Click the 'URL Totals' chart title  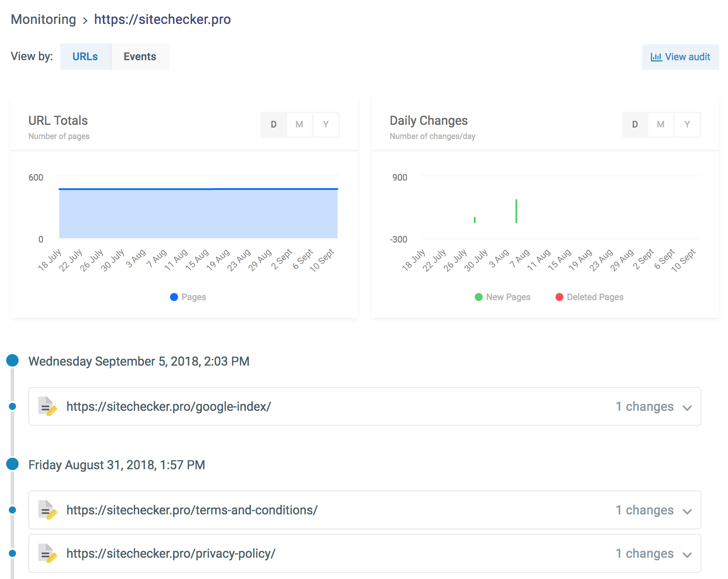click(x=58, y=120)
